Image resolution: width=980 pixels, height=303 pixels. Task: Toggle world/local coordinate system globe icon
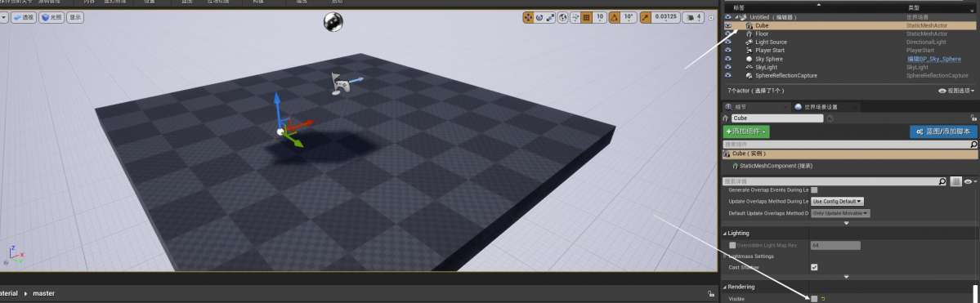tap(563, 17)
